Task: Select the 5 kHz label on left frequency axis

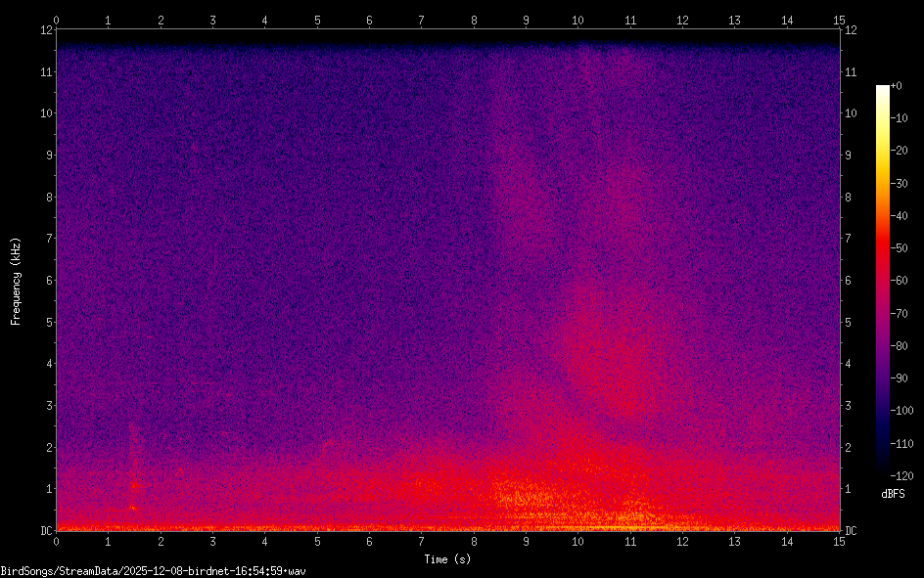Action: pos(45,322)
